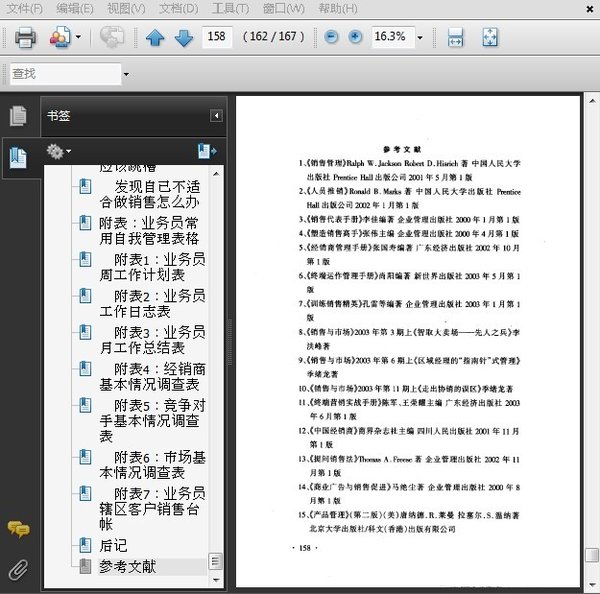The height and width of the screenshot is (594, 600).
Task: Select the fit full page icon
Action: click(x=489, y=38)
